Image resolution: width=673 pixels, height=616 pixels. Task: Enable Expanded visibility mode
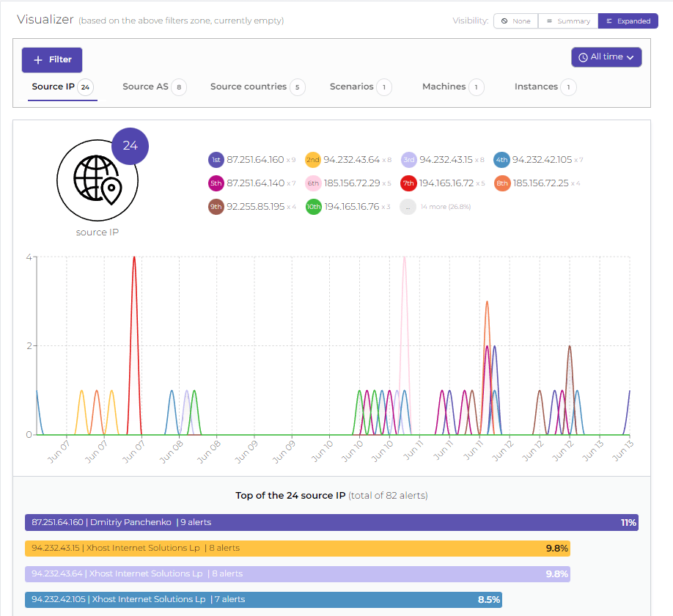[628, 21]
